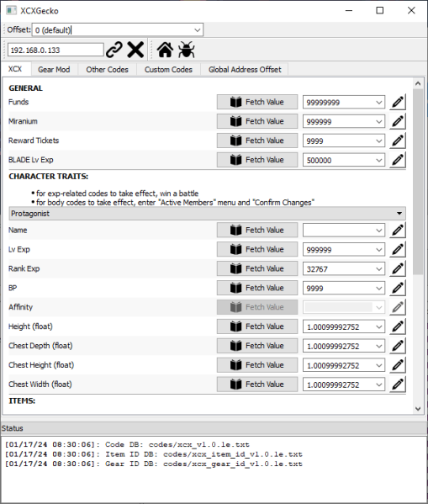The image size is (428, 504).
Task: Click the disconnect X icon in toolbar
Action: click(x=135, y=50)
